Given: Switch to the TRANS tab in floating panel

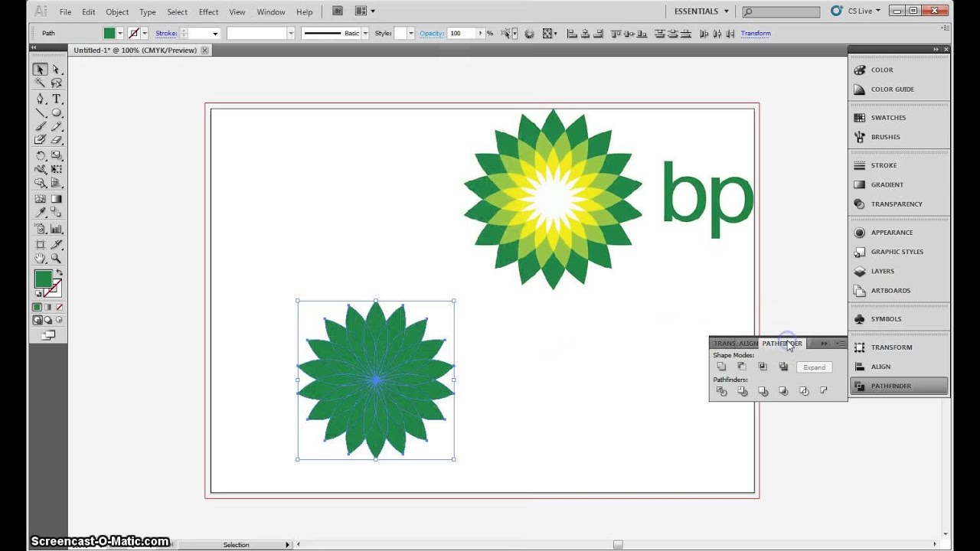Looking at the screenshot, I should (724, 344).
